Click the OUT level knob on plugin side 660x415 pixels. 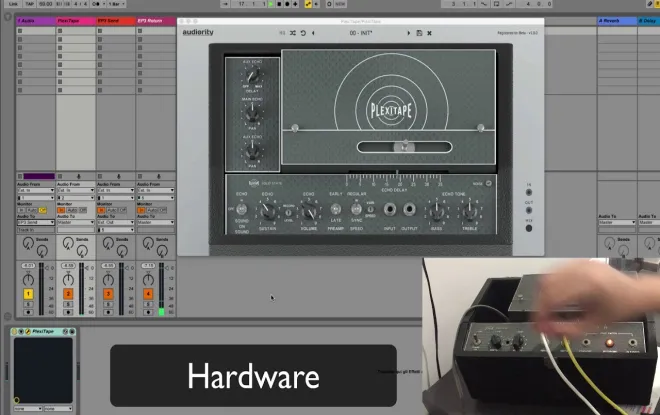click(529, 210)
